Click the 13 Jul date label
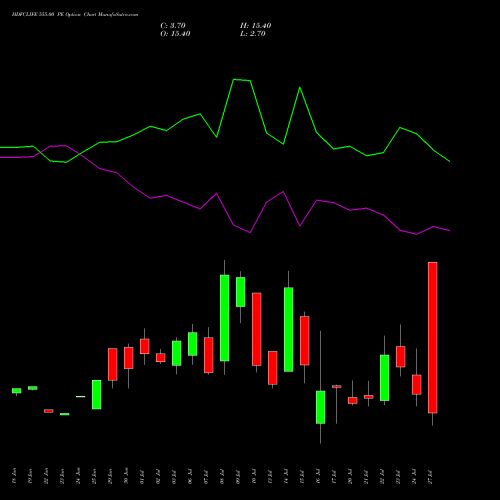Screen dimensions: 500x500 [x=270, y=476]
